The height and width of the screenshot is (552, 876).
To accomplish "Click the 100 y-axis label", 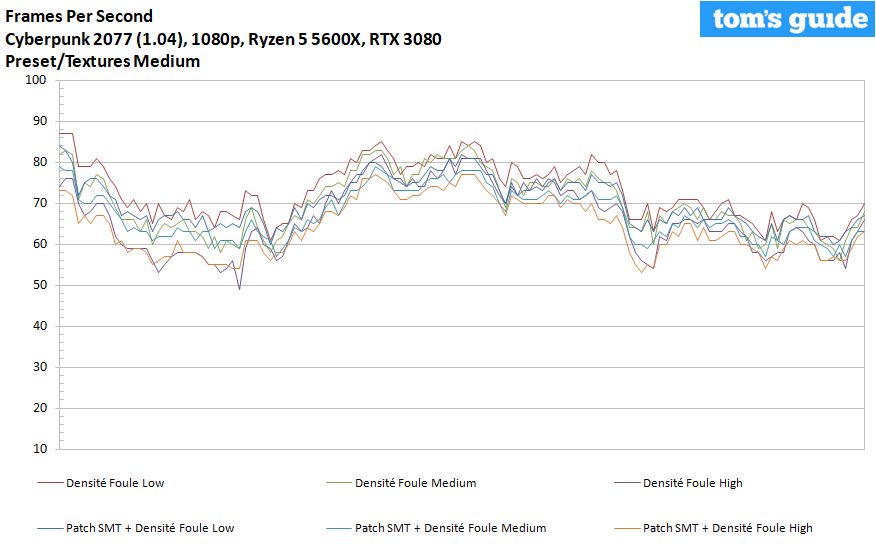I will [36, 80].
